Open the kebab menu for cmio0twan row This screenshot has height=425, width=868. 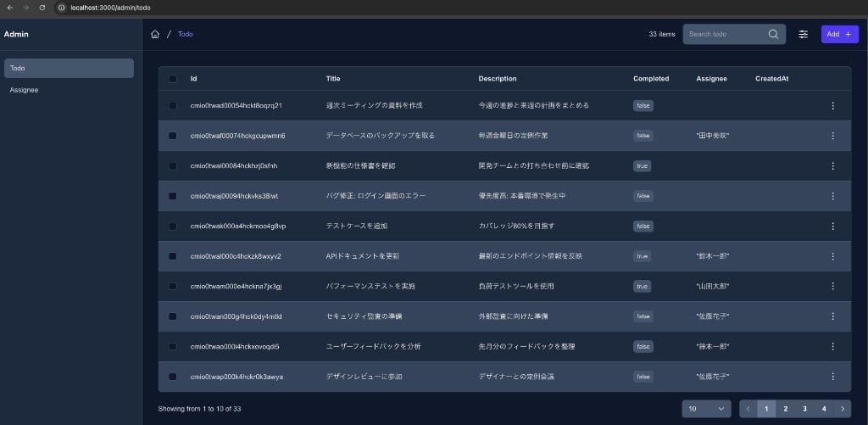pos(832,316)
